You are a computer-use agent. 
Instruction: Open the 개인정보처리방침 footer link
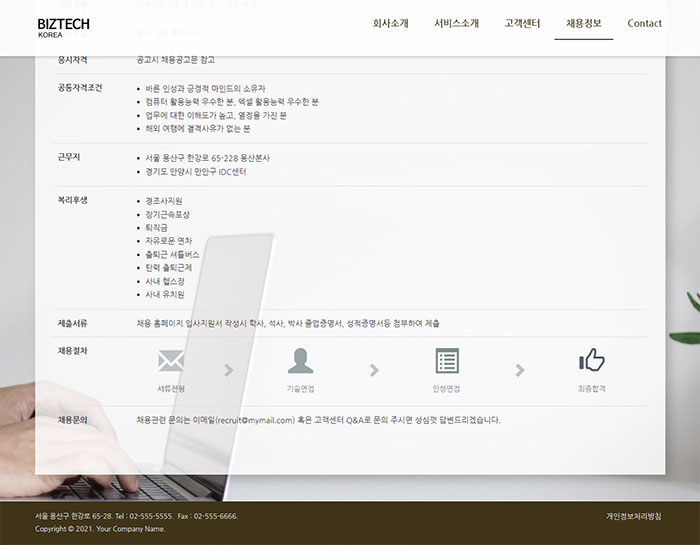coord(633,516)
